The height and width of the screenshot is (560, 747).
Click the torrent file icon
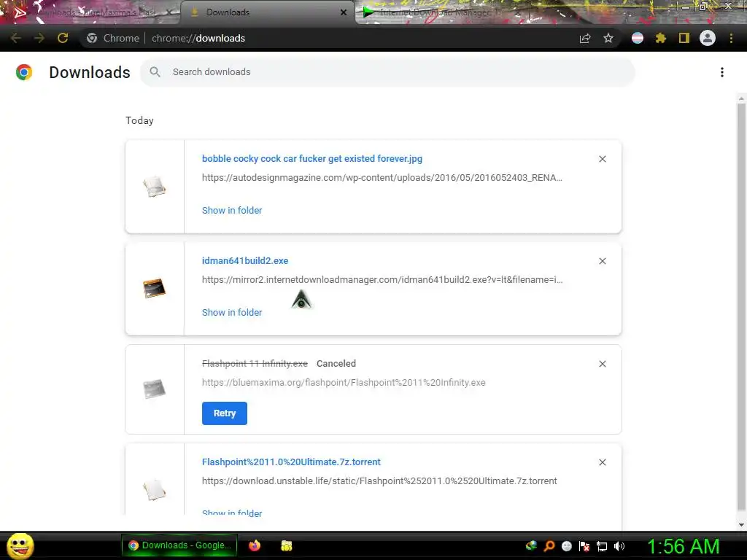pyautogui.click(x=155, y=489)
